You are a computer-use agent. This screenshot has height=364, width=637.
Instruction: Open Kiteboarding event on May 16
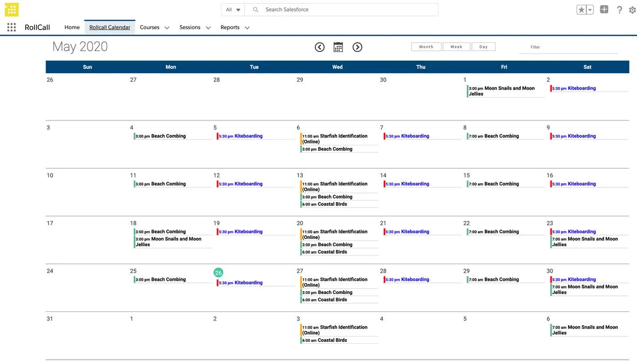coord(589,184)
